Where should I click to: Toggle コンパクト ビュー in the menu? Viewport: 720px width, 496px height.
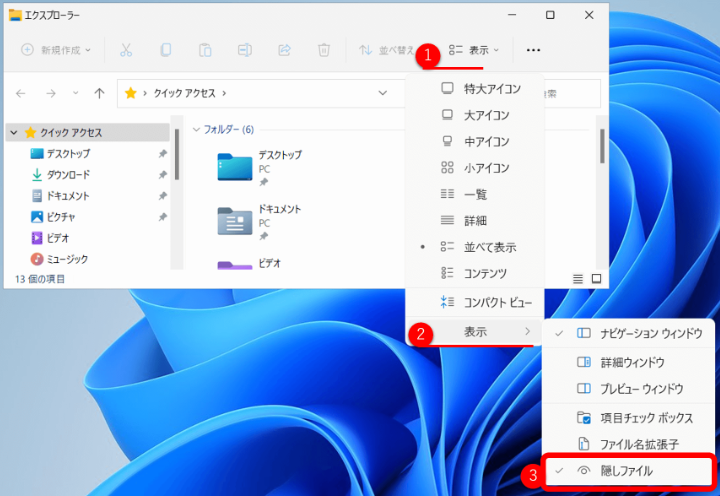[x=475, y=302]
